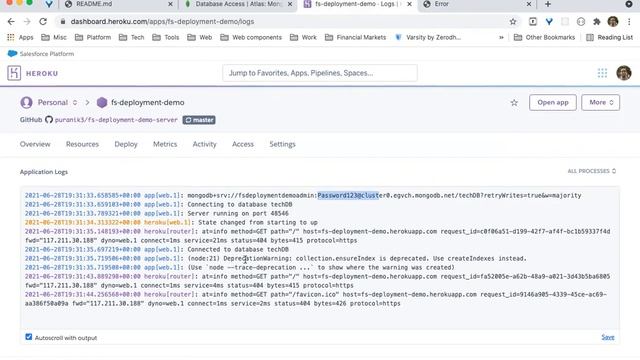Screen dimensions: 640x360
Task: Open the Web components bookmarks folder
Action: pyautogui.click(x=251, y=37)
